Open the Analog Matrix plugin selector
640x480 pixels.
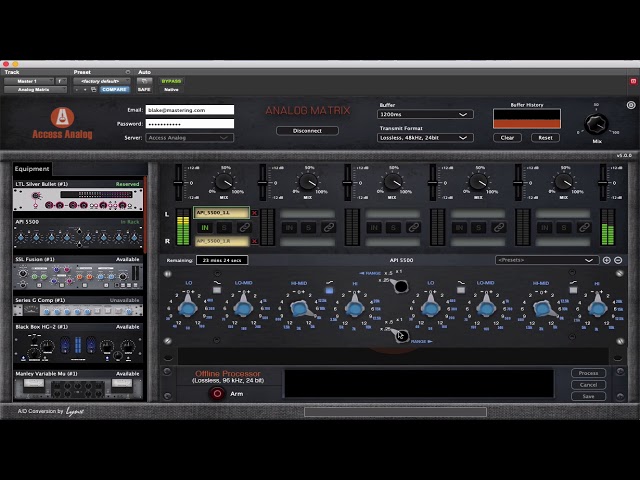pos(35,89)
